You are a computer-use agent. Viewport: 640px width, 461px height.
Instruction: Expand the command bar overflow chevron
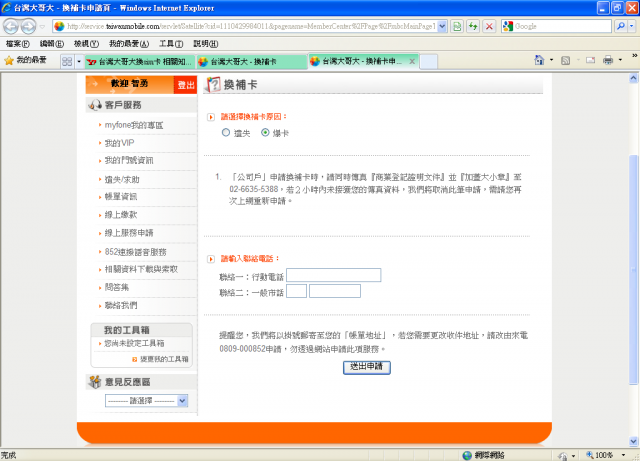click(x=635, y=56)
